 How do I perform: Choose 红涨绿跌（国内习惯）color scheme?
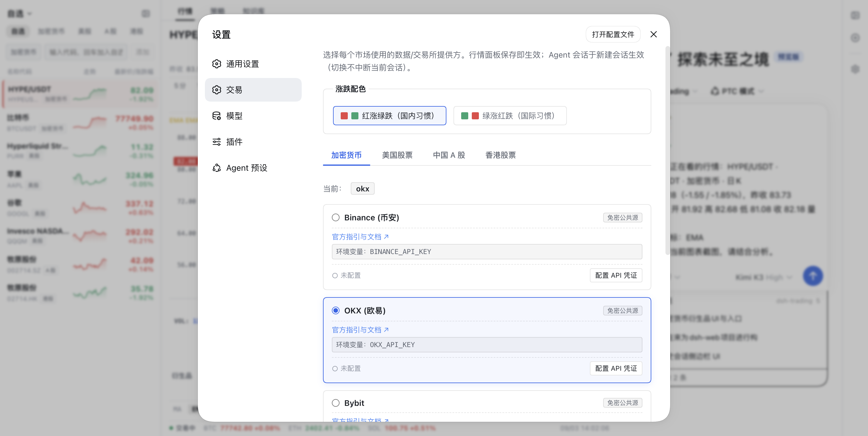(x=389, y=116)
